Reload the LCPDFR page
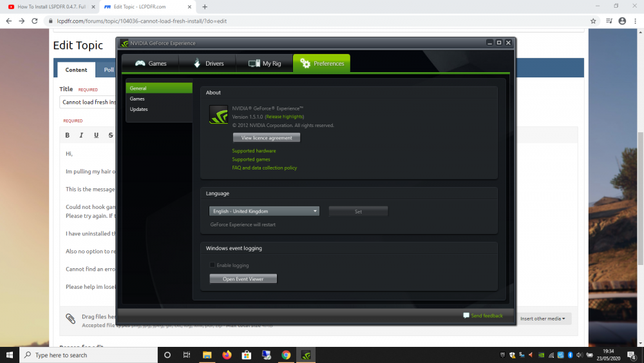 [35, 21]
